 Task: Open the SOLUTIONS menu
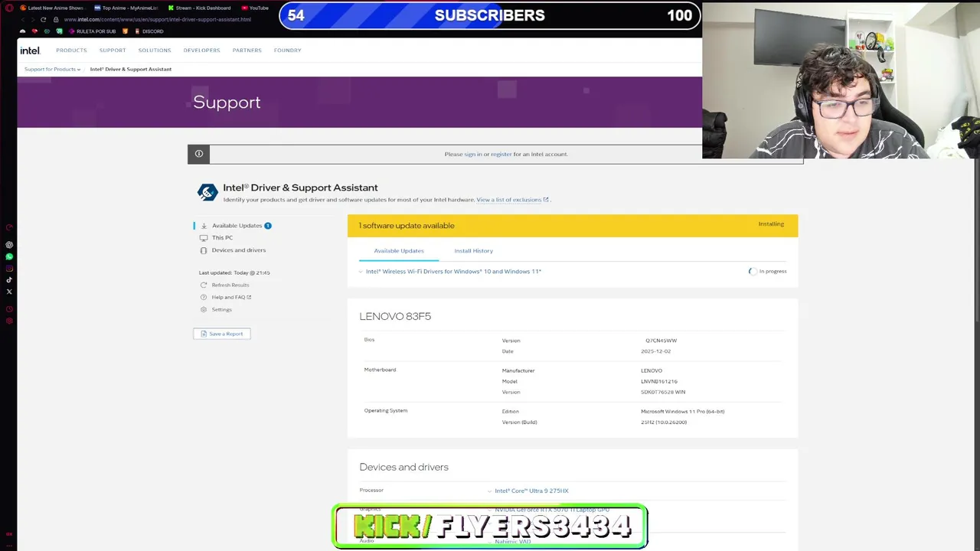pyautogui.click(x=155, y=51)
